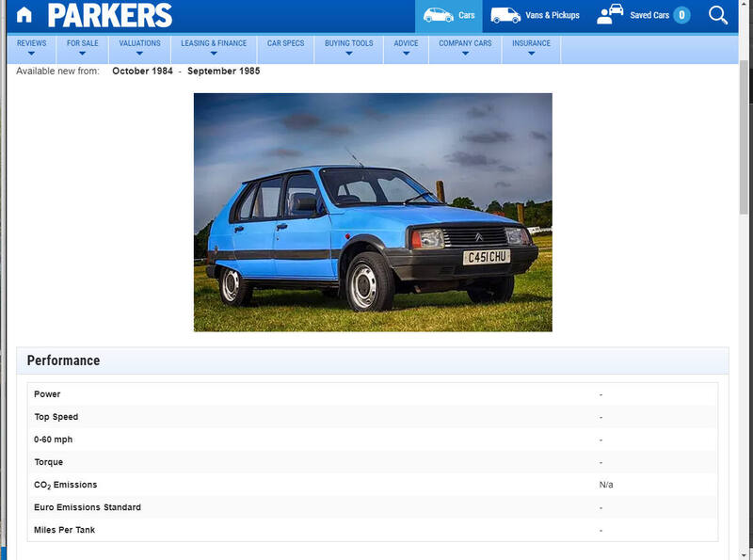753x560 pixels.
Task: Open the Insurance dropdown
Action: pyautogui.click(x=534, y=47)
